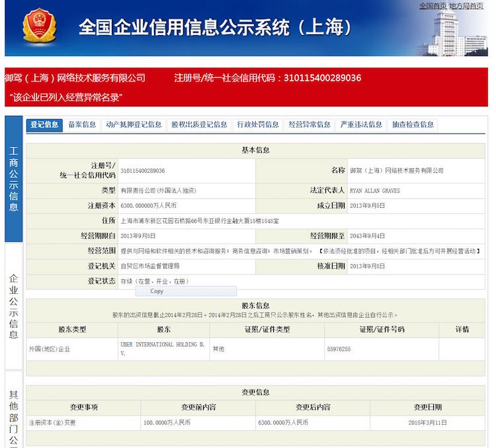Open the 全国首页 link
This screenshot has width=496, height=448.
[x=433, y=6]
